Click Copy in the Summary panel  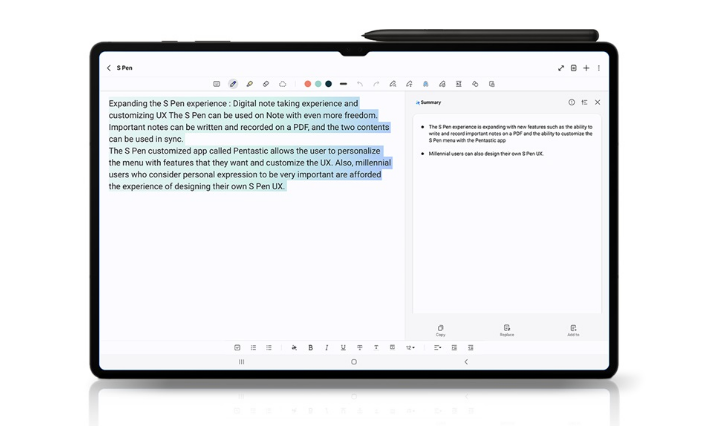[440, 329]
